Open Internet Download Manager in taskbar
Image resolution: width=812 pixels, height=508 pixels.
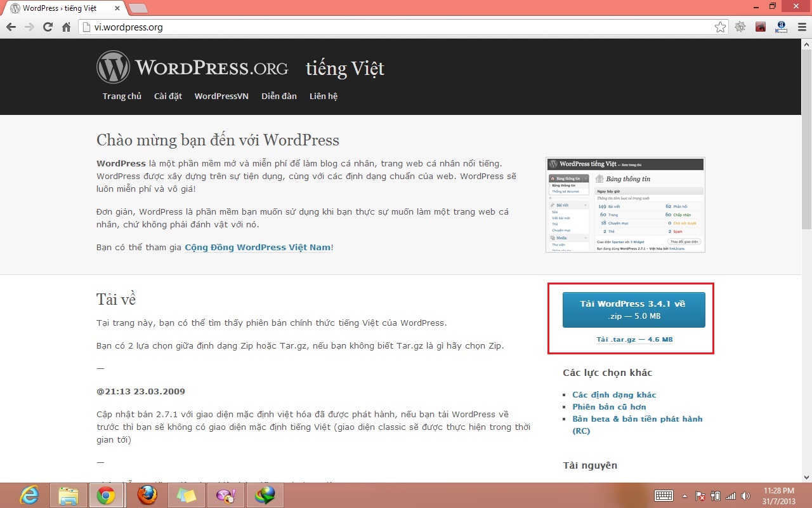[x=265, y=495]
